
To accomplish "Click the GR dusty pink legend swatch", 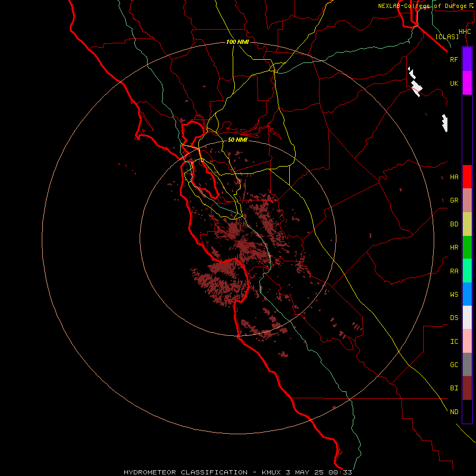I will (467, 200).
